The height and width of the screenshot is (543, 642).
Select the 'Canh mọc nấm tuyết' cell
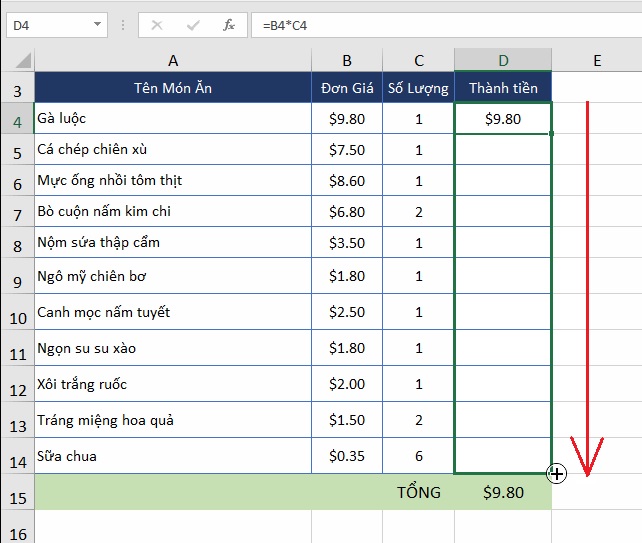click(173, 312)
